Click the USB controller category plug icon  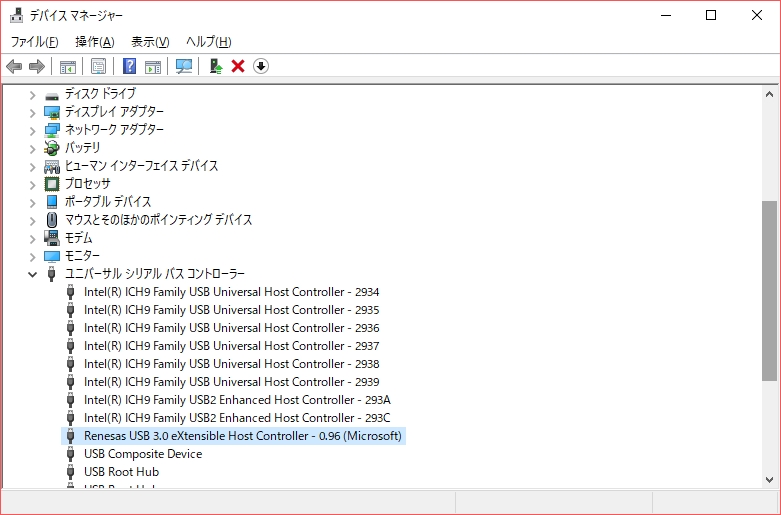[51, 274]
